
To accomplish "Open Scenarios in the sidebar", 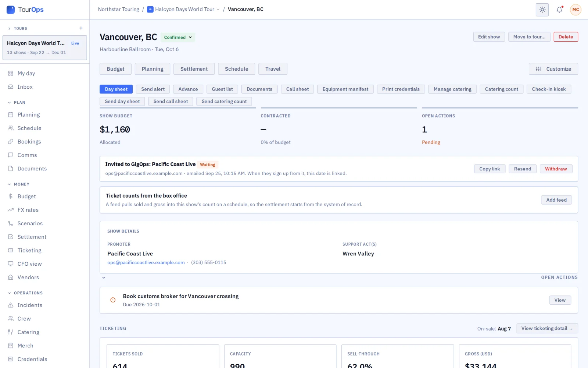I will click(44, 223).
